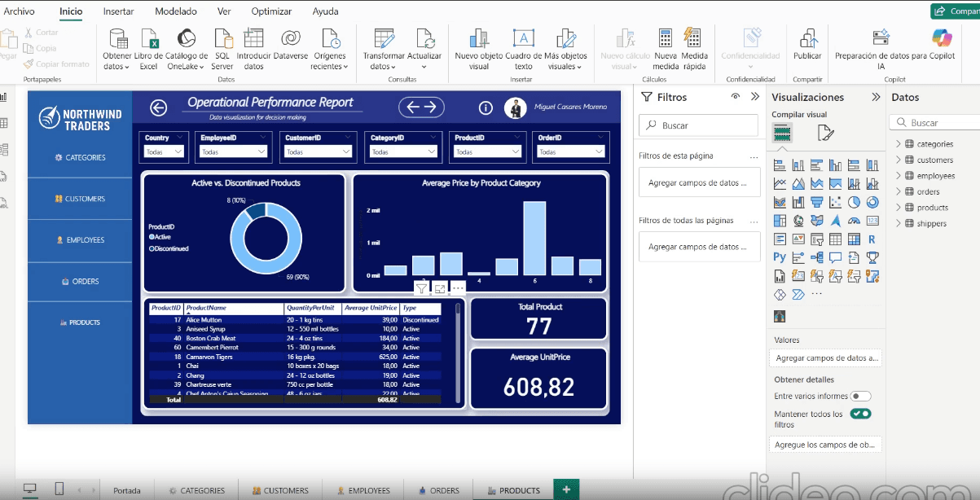Switch to the ORDERS page tab

coord(439,489)
